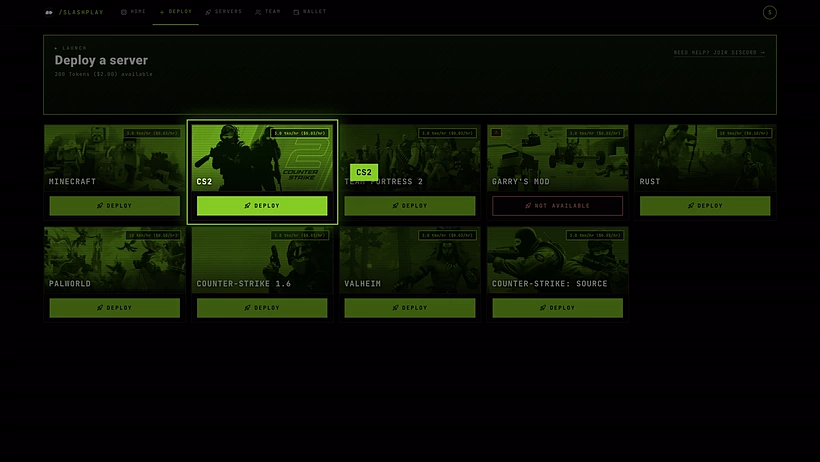The width and height of the screenshot is (820, 462).
Task: Click the COUNTER-STRIKE 1.6 title text
Action: tap(244, 284)
